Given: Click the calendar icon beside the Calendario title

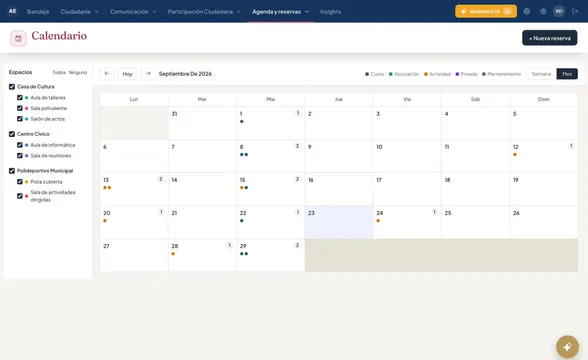Looking at the screenshot, I should tap(18, 38).
